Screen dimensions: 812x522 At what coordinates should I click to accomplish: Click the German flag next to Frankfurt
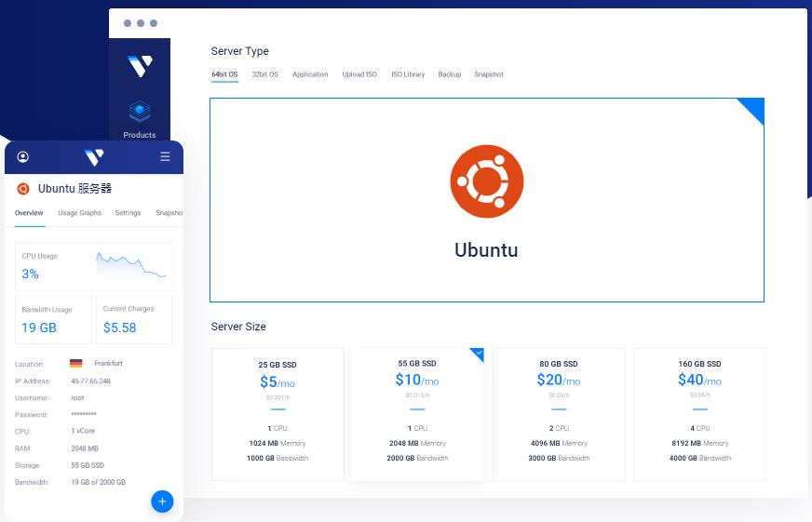coord(76,363)
